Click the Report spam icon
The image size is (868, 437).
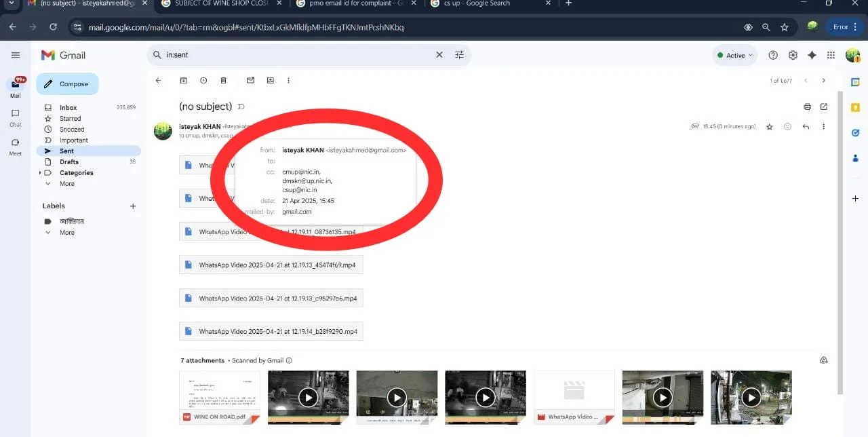click(203, 80)
